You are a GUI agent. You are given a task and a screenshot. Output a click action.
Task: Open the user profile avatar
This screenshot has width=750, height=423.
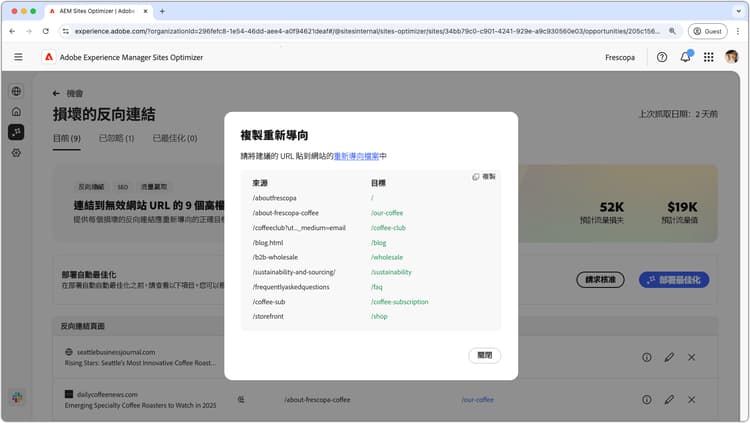click(731, 57)
